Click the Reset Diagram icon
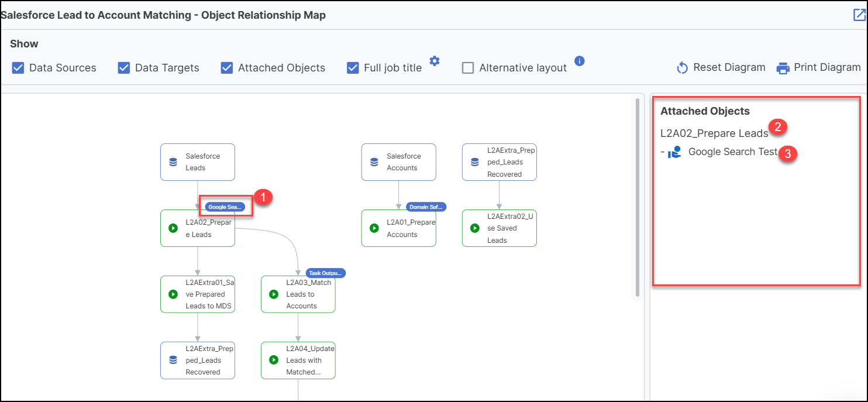 682,68
